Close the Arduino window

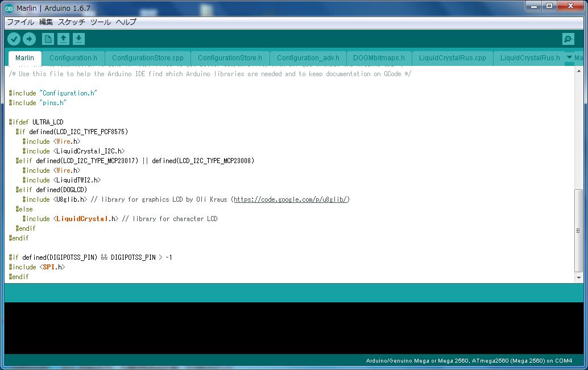(571, 6)
